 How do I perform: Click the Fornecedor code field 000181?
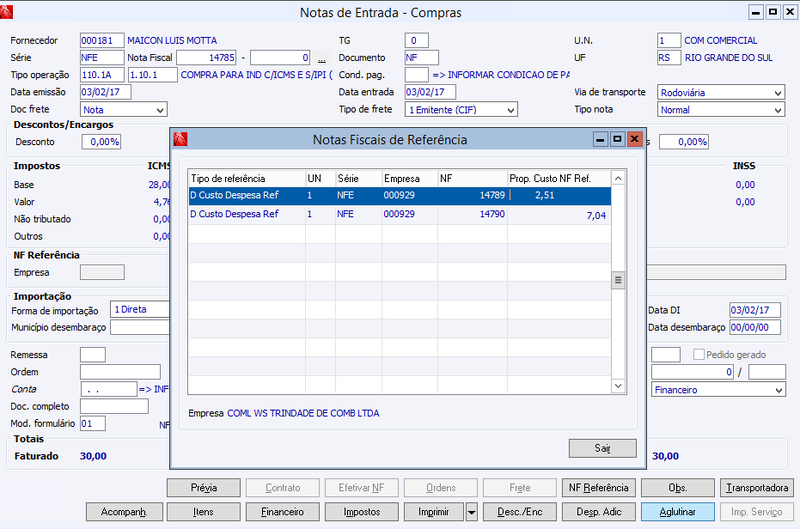pos(102,40)
